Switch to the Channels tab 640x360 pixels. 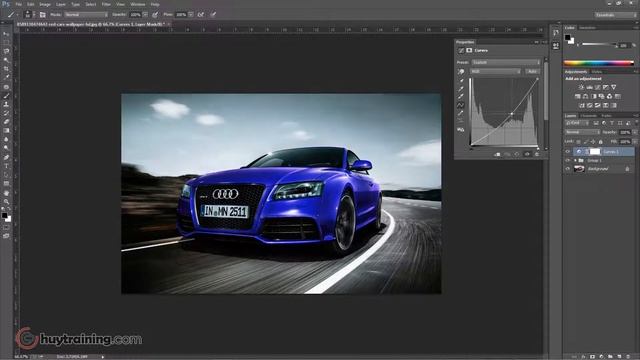point(588,116)
